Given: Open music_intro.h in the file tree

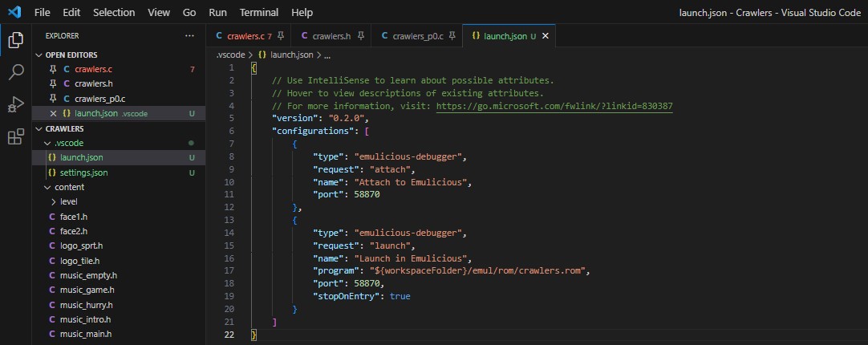Looking at the screenshot, I should (x=119, y=319).
